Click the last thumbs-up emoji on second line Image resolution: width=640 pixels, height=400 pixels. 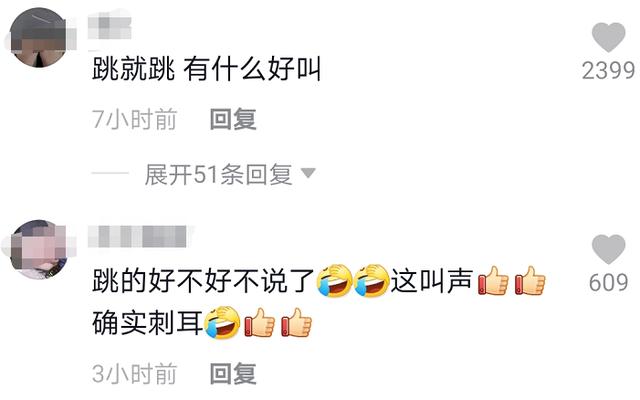[297, 322]
